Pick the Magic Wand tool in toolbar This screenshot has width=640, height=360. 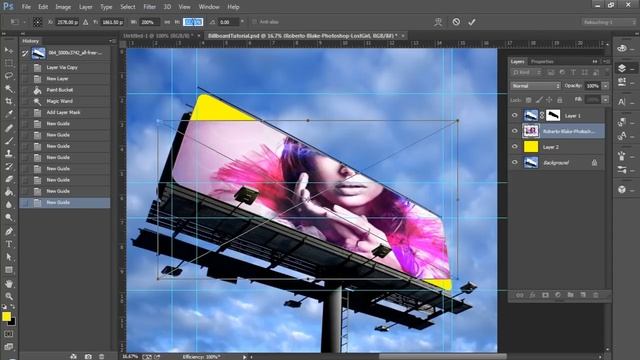tap(9, 89)
